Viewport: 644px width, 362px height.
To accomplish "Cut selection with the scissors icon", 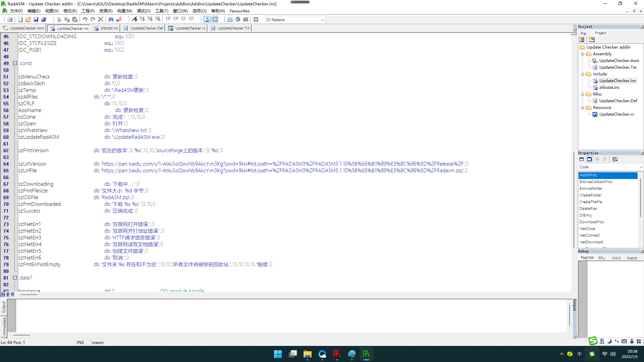I will pos(59,19).
